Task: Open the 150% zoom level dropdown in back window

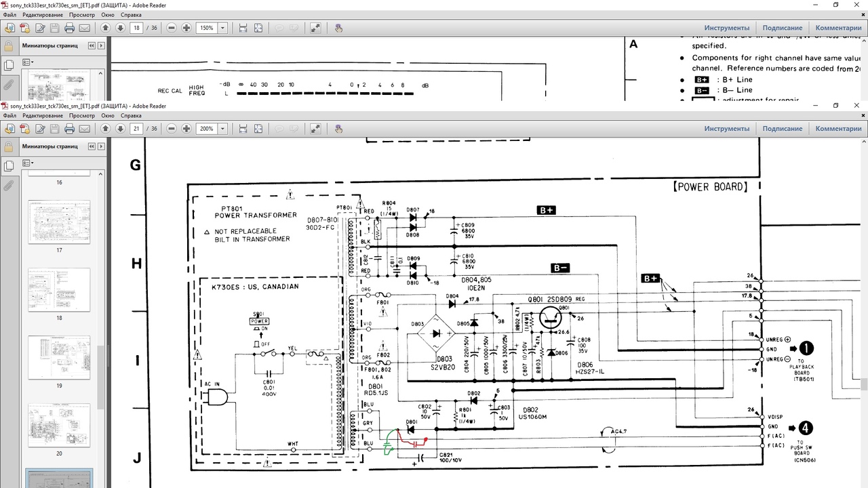Action: (223, 28)
